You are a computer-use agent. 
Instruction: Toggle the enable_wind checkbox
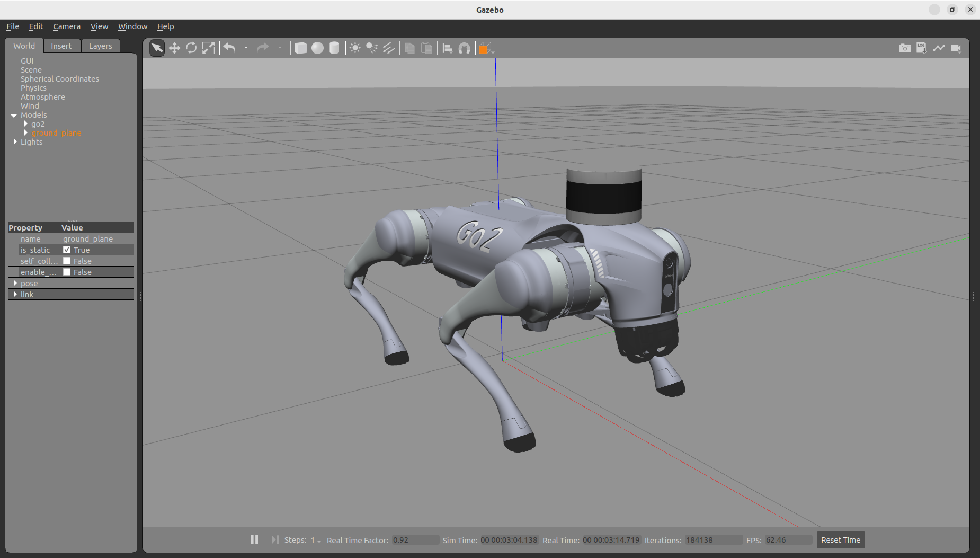click(67, 272)
